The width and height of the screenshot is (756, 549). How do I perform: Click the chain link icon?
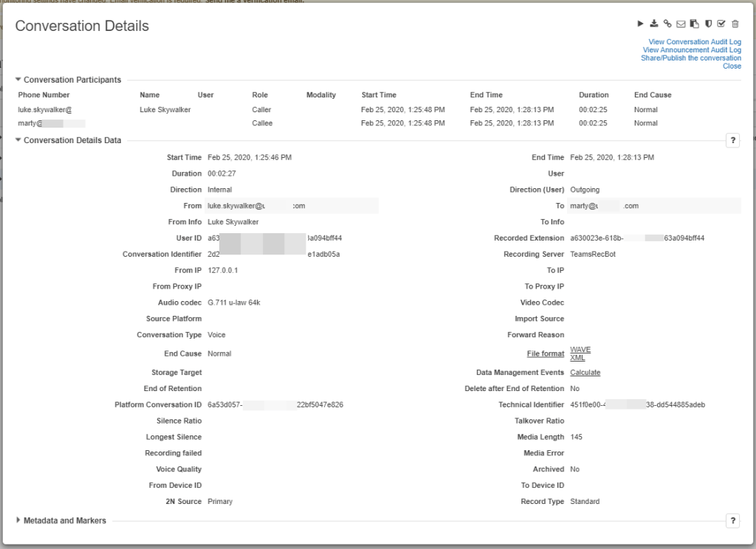(667, 24)
